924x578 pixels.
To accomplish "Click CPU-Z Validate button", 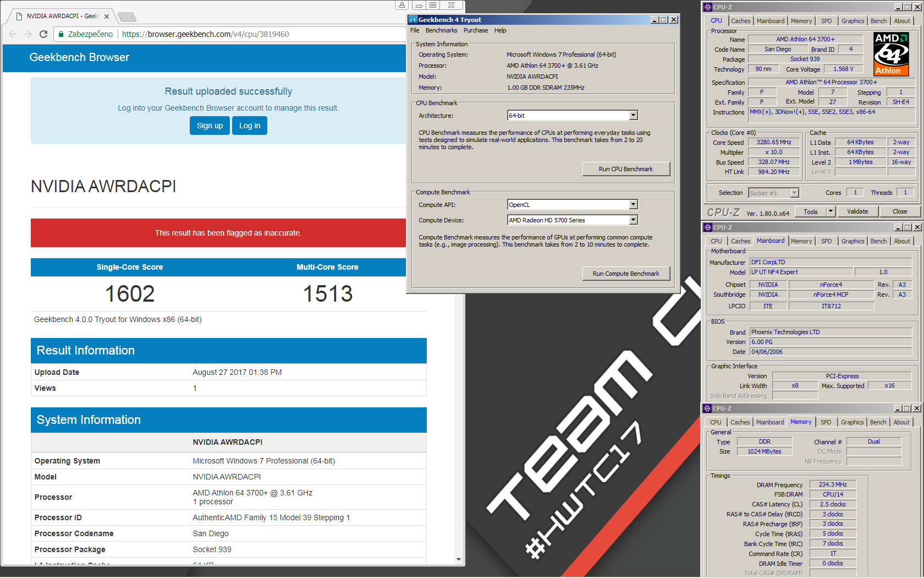I will pos(857,211).
